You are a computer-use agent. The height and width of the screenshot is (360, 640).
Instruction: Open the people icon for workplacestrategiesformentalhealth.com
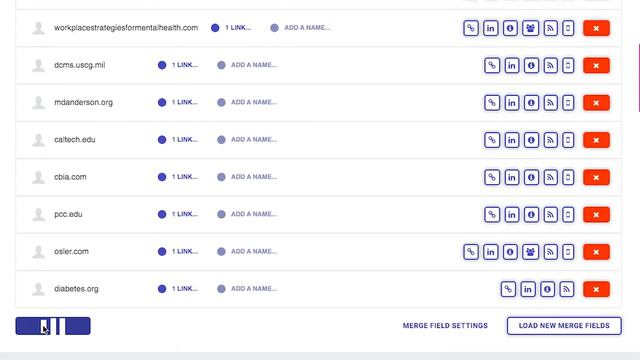[530, 28]
